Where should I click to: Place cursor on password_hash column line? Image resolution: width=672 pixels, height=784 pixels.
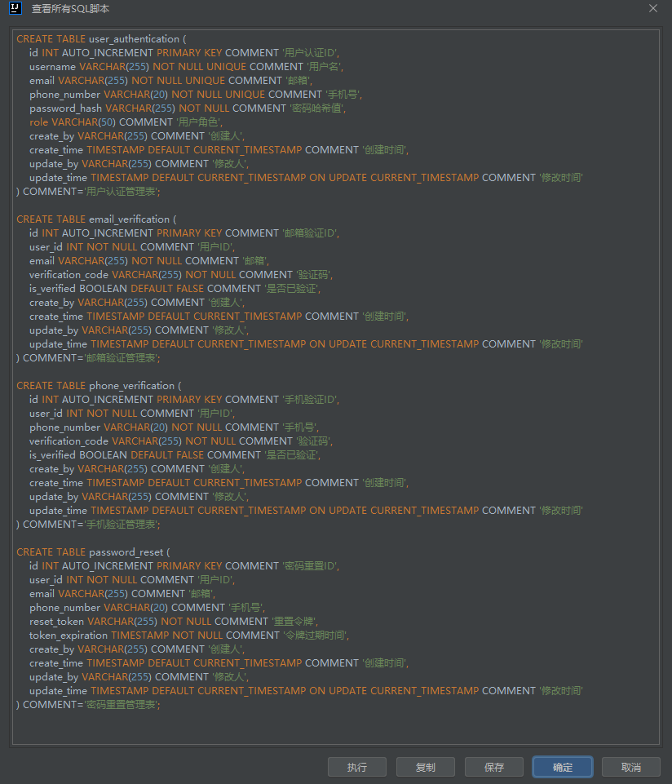click(188, 108)
